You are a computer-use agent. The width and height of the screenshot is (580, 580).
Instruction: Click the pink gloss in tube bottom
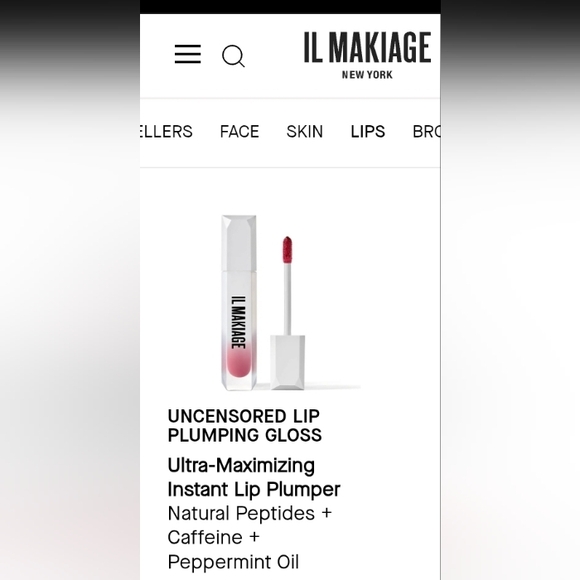click(x=239, y=363)
